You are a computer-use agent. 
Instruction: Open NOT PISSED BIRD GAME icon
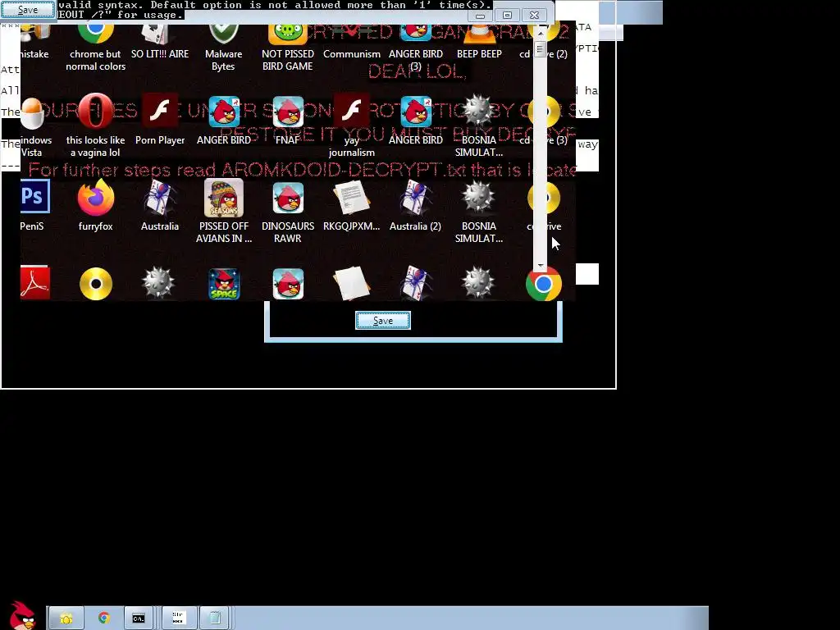(x=288, y=48)
